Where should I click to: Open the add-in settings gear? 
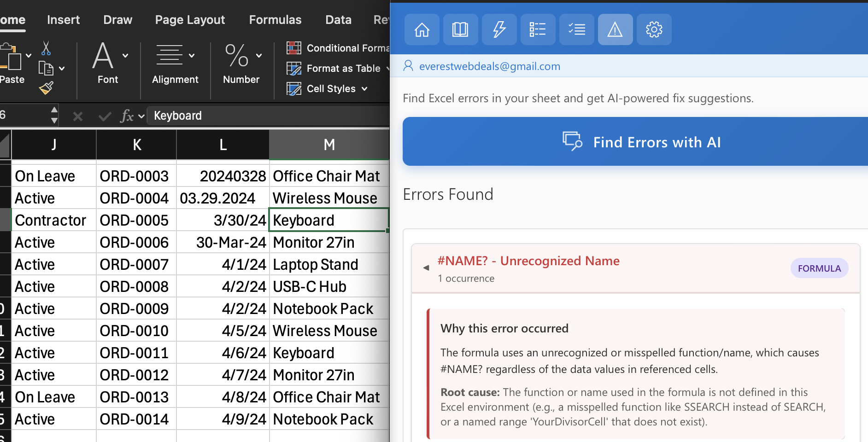pos(654,30)
